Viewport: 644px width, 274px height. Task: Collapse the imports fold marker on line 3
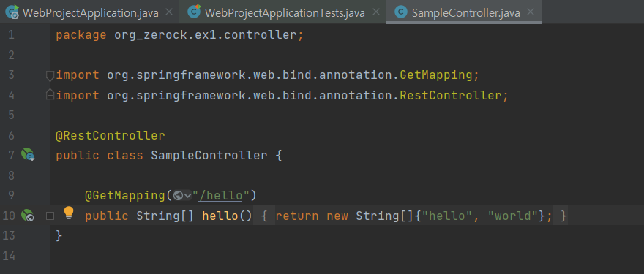(x=50, y=75)
